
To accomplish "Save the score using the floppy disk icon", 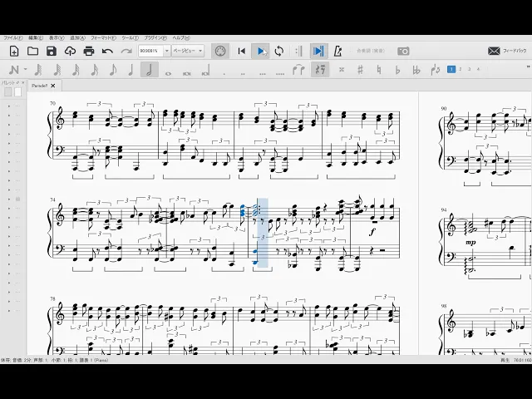I will [x=52, y=52].
